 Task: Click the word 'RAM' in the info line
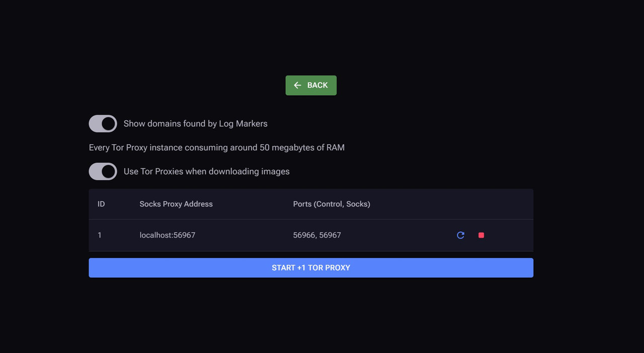(335, 148)
